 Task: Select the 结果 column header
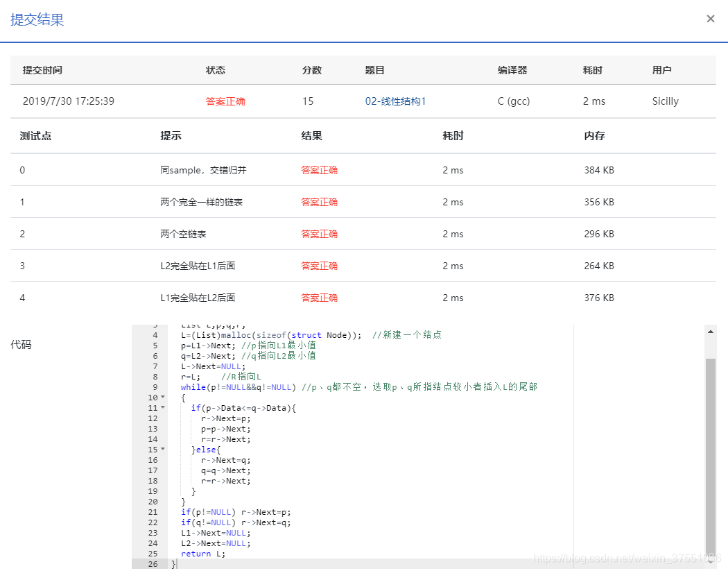pos(311,136)
